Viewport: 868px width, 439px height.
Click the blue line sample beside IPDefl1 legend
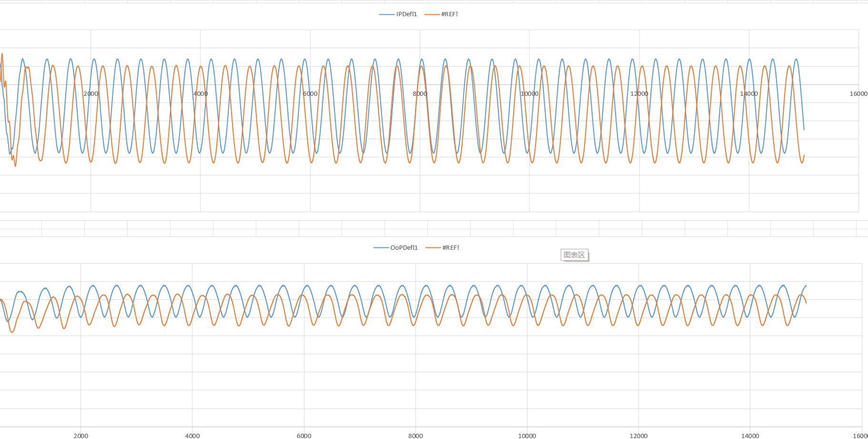pyautogui.click(x=387, y=15)
